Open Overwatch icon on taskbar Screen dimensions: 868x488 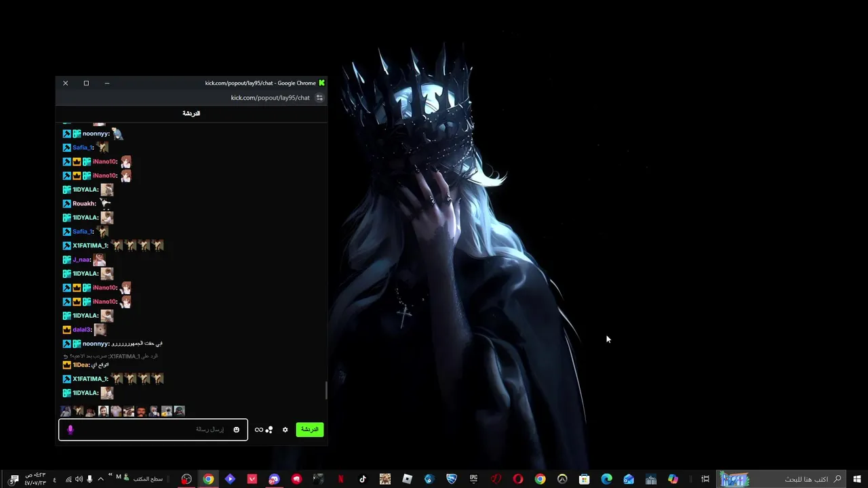click(562, 479)
